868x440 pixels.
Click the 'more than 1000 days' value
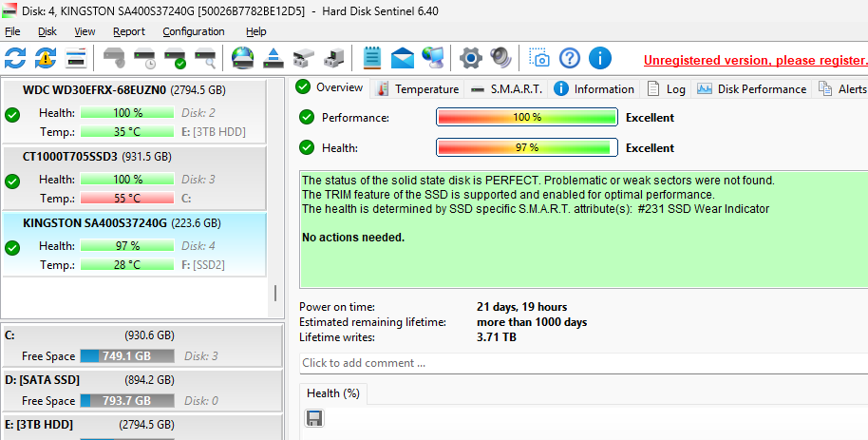coord(532,322)
